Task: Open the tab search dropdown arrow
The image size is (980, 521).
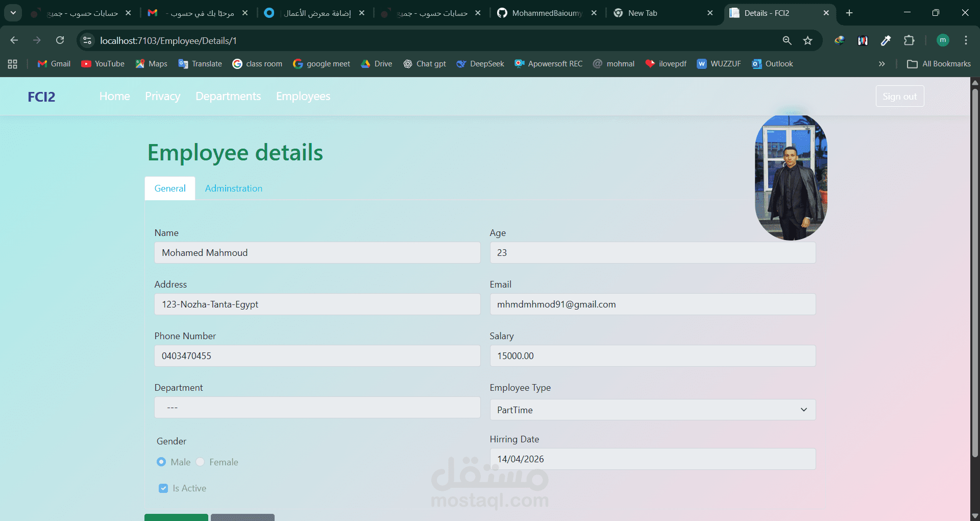Action: coord(13,13)
